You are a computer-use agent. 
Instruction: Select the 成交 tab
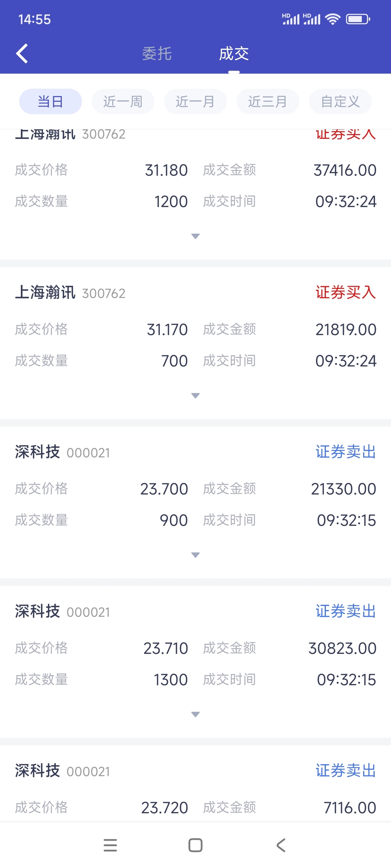tap(234, 54)
